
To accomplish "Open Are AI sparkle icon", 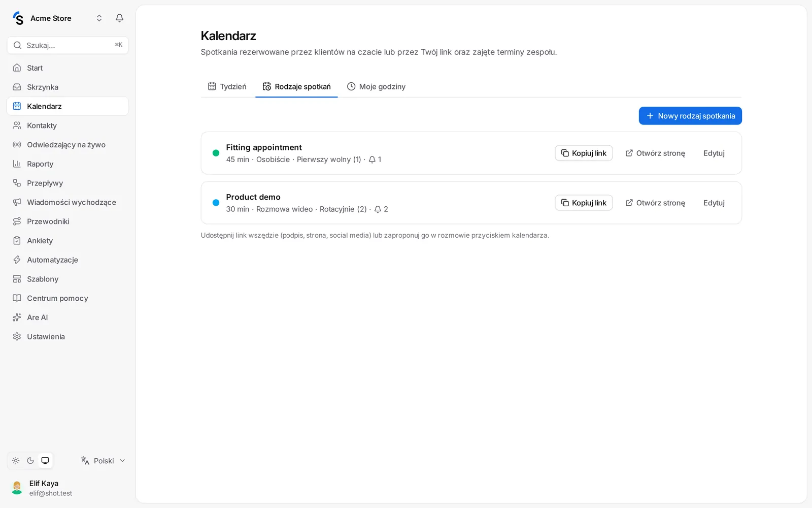I will pyautogui.click(x=17, y=317).
